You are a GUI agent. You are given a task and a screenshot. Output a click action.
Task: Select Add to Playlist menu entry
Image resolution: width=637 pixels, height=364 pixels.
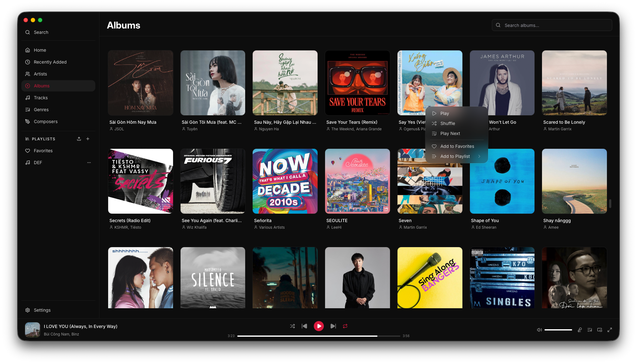click(x=456, y=156)
